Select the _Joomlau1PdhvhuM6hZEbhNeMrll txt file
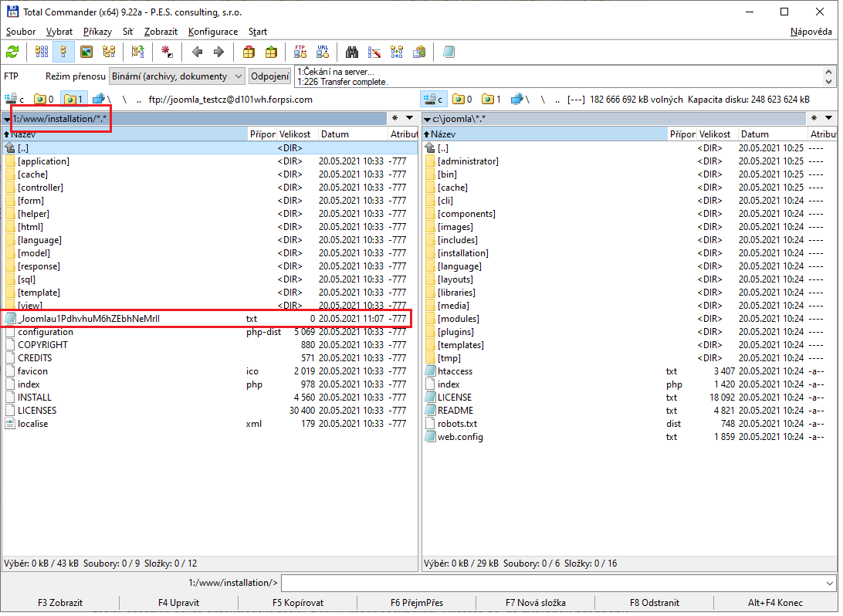The image size is (843, 616). (x=210, y=319)
